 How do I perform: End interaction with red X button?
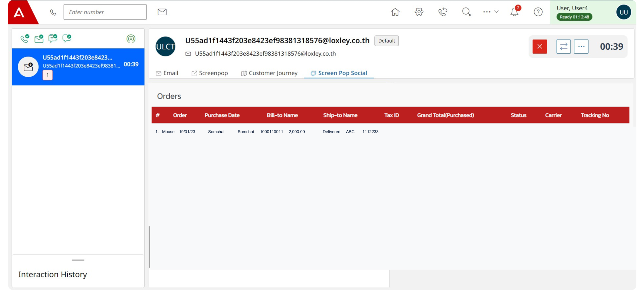[540, 47]
